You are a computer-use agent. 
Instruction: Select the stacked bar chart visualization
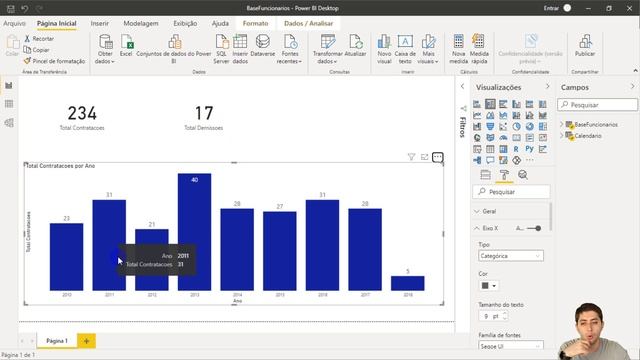tap(477, 104)
